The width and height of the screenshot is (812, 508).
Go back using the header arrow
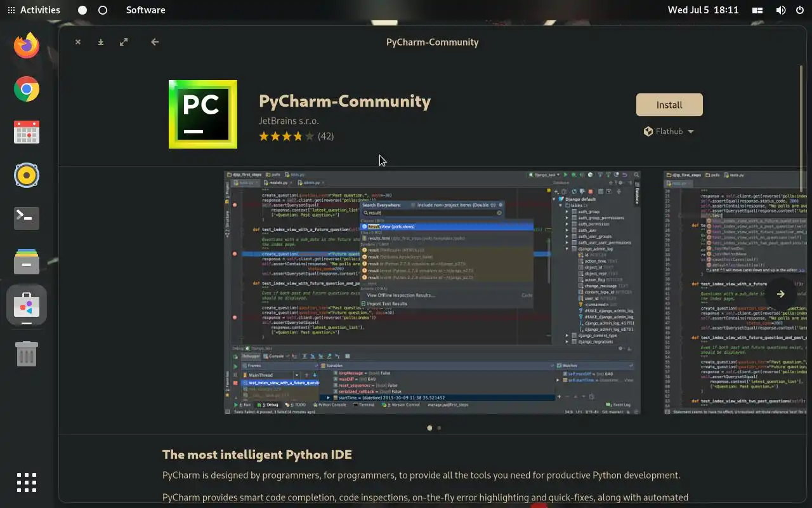pyautogui.click(x=155, y=42)
